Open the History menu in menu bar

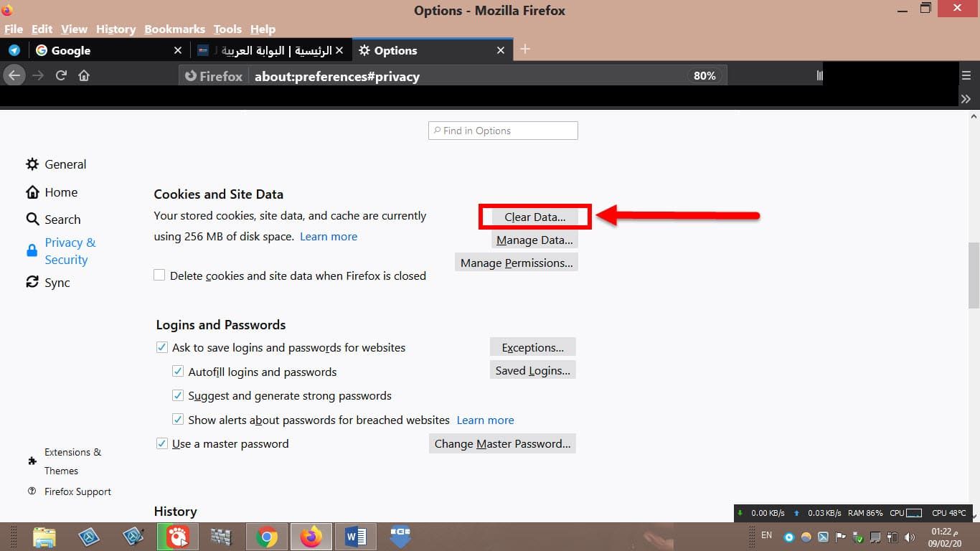click(x=116, y=29)
